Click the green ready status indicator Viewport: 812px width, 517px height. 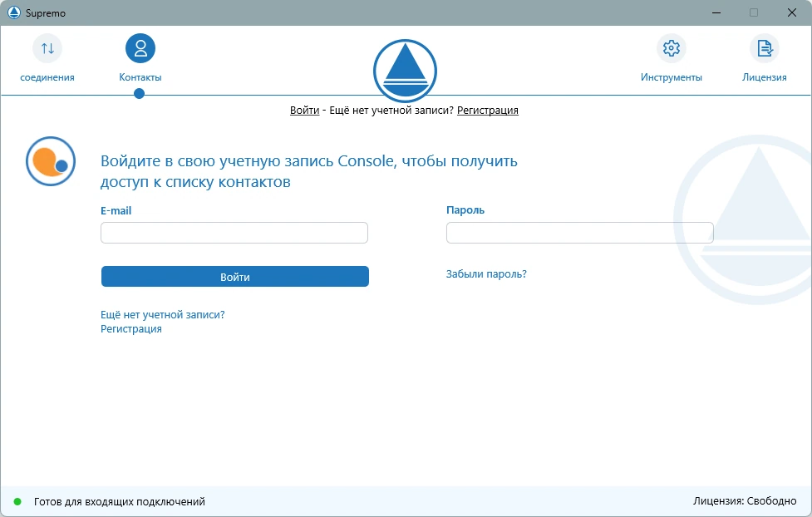pos(17,501)
